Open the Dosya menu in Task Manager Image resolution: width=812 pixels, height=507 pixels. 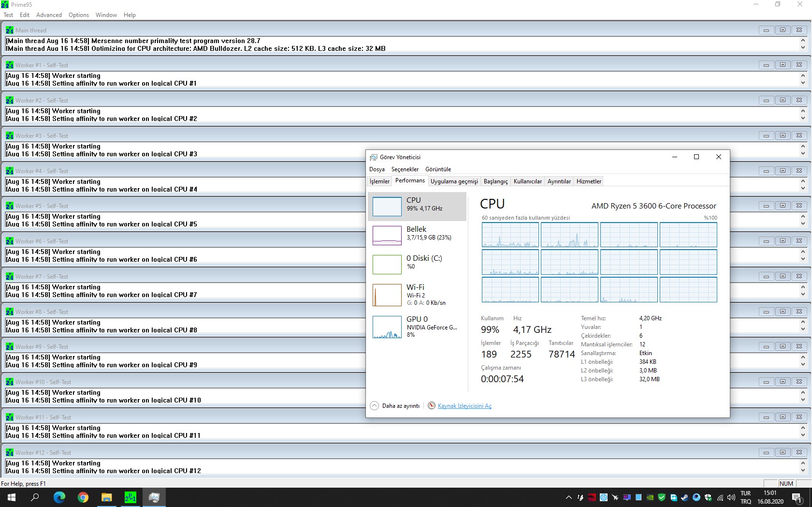tap(377, 169)
